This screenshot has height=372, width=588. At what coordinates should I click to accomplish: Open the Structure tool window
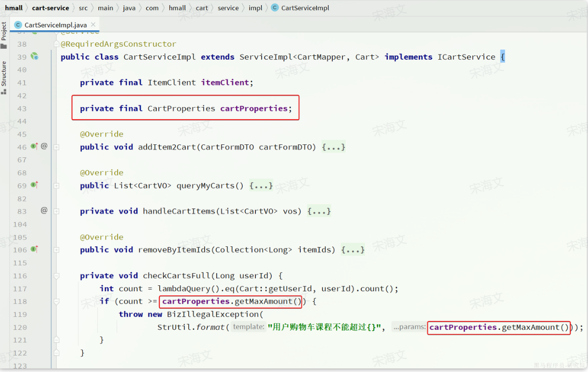pyautogui.click(x=4, y=78)
